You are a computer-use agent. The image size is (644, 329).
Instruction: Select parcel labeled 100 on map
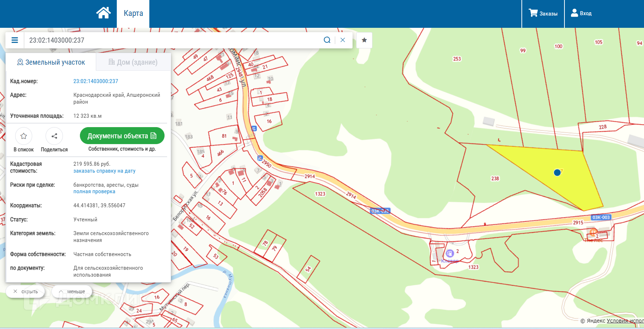tap(558, 46)
